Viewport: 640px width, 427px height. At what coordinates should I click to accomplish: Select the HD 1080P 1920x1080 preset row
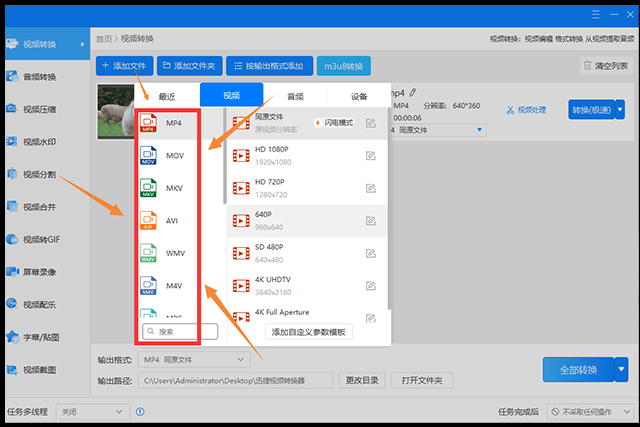click(307, 156)
